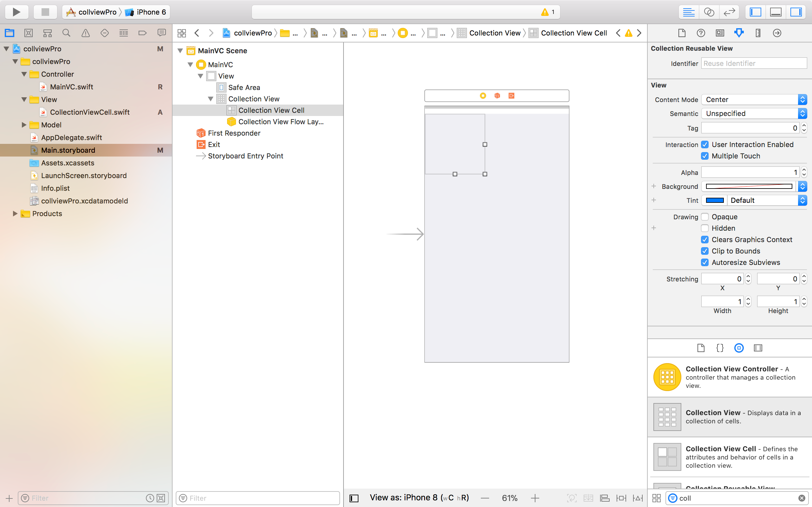The width and height of the screenshot is (812, 507).
Task: Open the Find navigator
Action: click(66, 33)
